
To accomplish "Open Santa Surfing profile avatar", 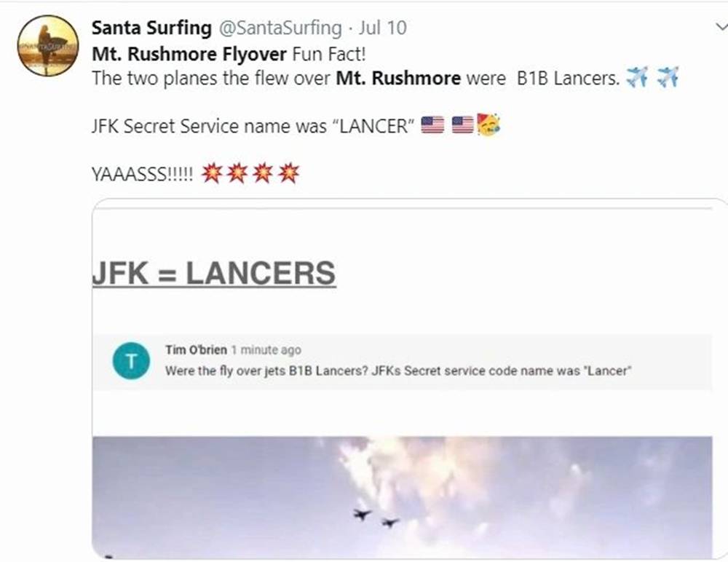I will pyautogui.click(x=48, y=46).
